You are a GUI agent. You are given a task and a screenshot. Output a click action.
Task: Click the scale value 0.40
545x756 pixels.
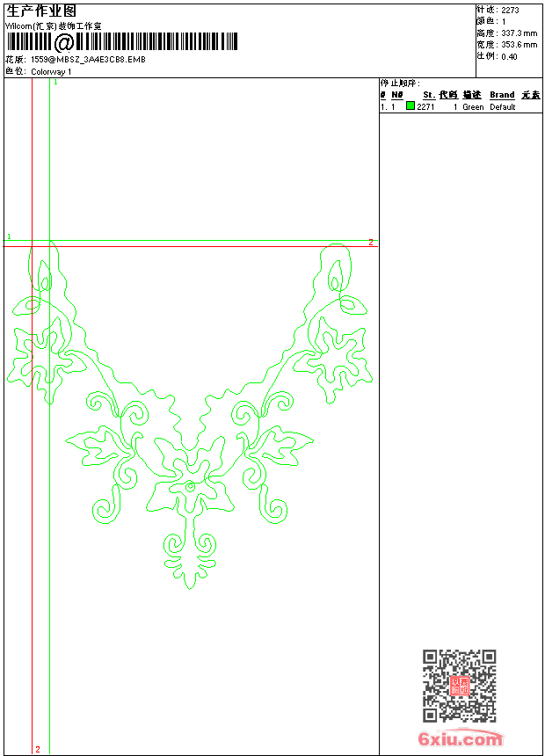[x=509, y=57]
